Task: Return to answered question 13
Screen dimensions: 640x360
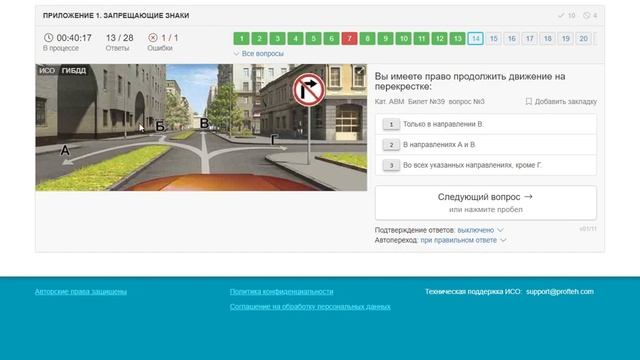Action: [x=457, y=38]
